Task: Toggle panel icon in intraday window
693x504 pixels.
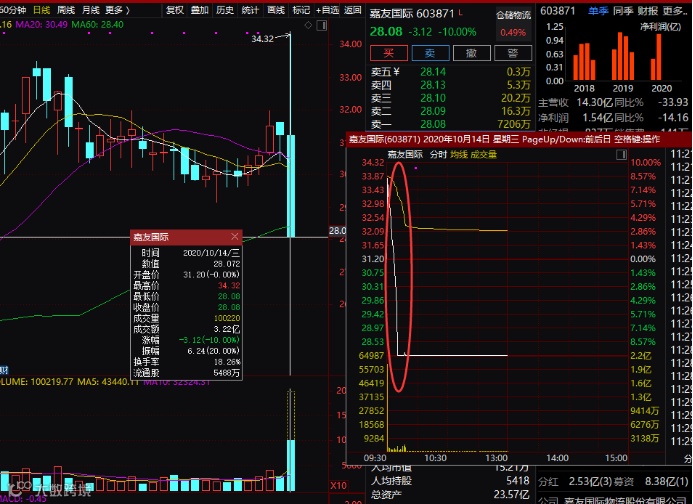Action: click(621, 154)
